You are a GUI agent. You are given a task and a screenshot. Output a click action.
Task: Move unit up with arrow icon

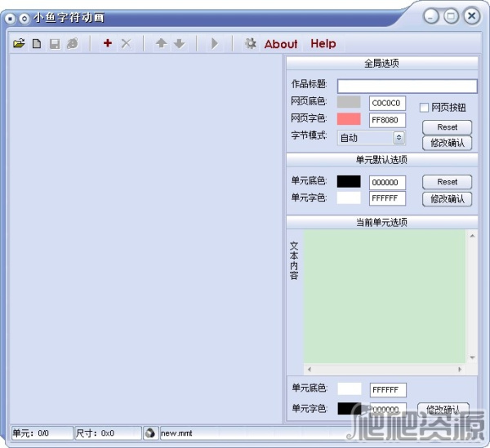point(161,43)
